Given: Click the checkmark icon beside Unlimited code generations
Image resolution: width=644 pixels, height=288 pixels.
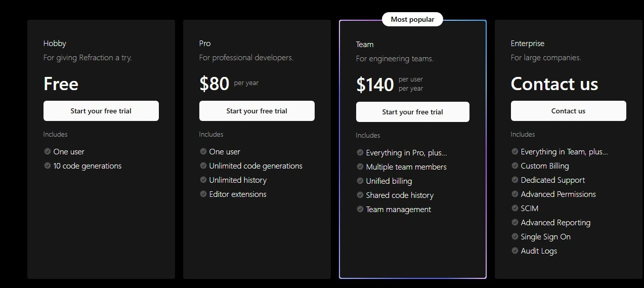Looking at the screenshot, I should click(203, 166).
